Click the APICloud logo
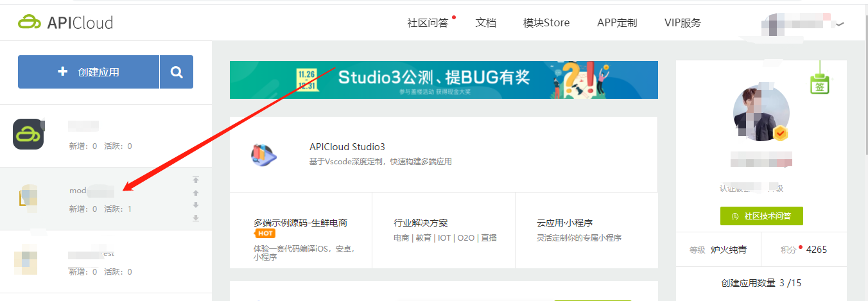 coord(65,22)
